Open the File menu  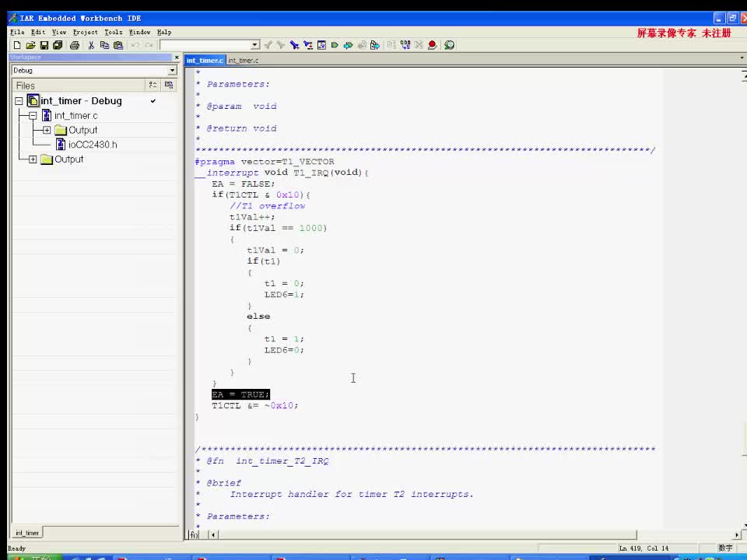17,32
